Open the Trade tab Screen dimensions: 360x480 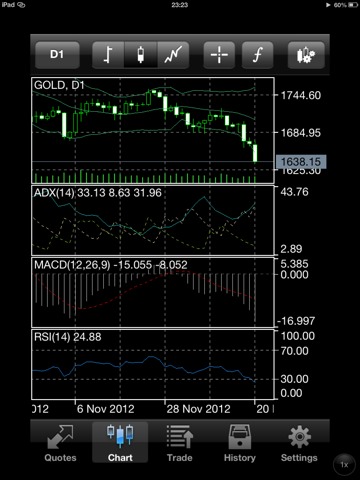coord(180,443)
